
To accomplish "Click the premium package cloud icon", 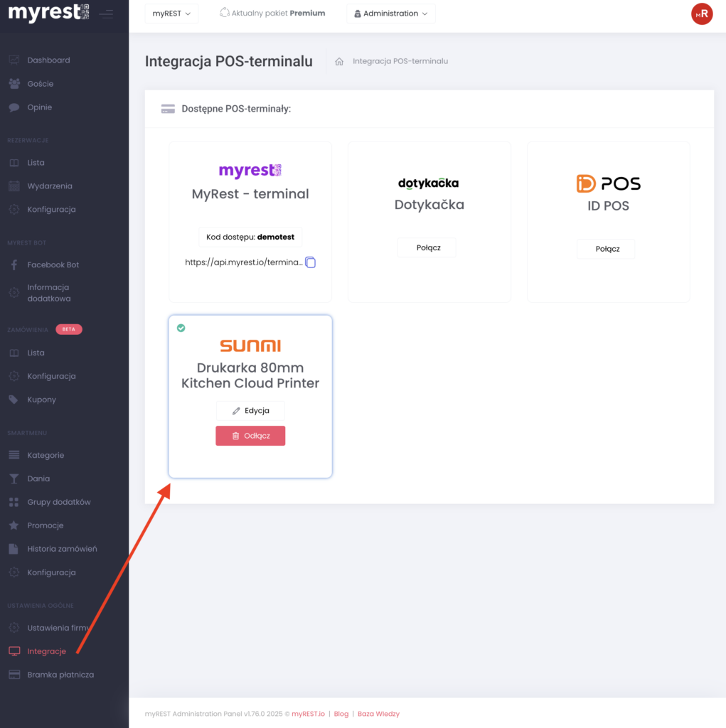I will tap(225, 13).
